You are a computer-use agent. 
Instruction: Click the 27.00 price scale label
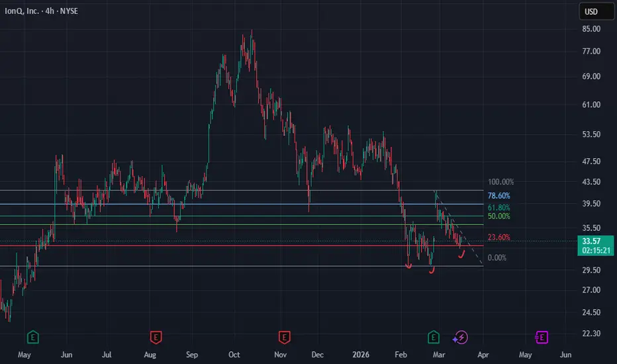point(591,290)
